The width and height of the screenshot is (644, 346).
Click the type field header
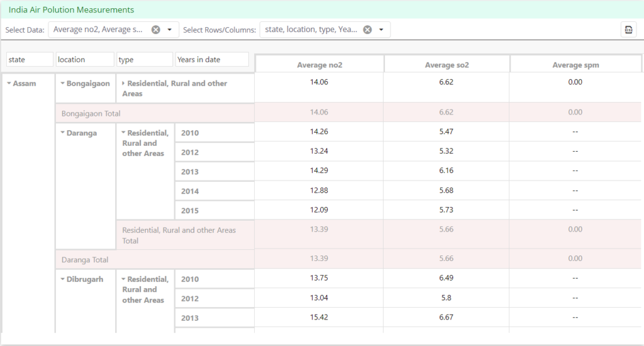[x=145, y=60]
